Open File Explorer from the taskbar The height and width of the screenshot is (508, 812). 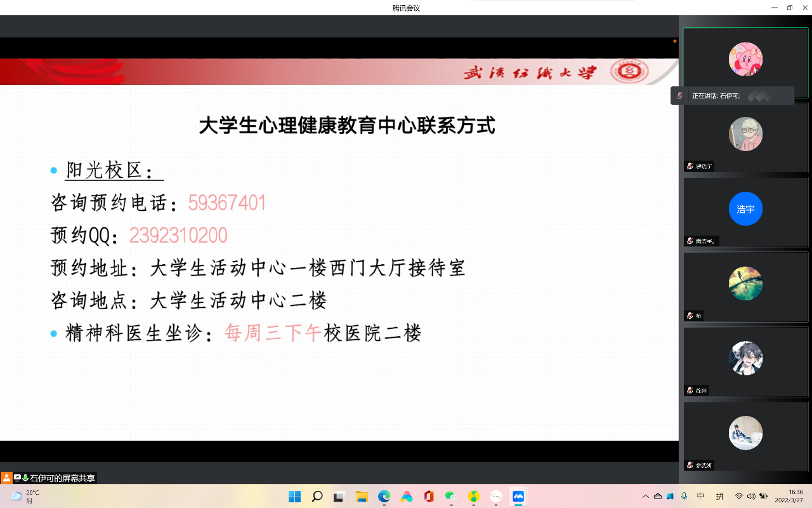tap(362, 497)
